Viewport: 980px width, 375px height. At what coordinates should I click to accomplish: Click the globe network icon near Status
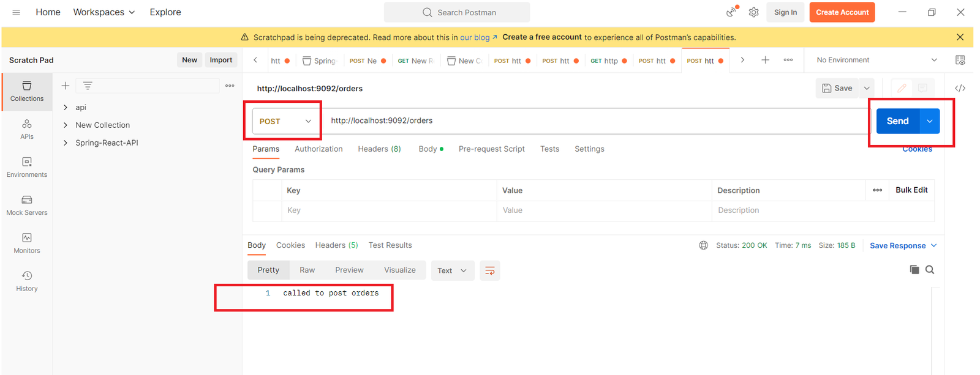tap(703, 245)
